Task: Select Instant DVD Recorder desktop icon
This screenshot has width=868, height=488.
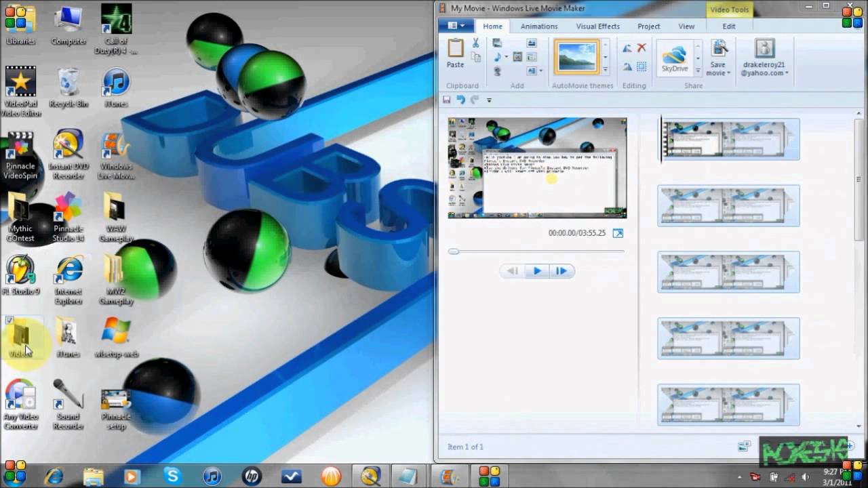Action: pyautogui.click(x=68, y=155)
